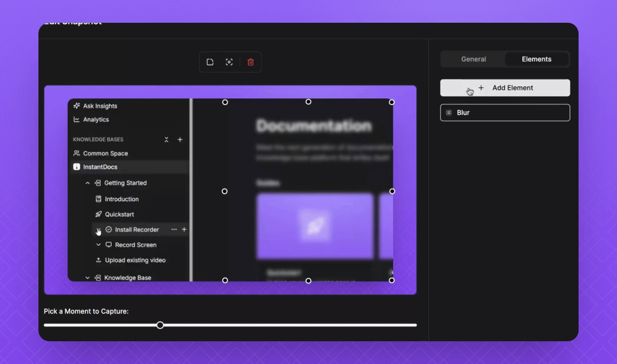Click the Knowledge Base tree item

pyautogui.click(x=127, y=278)
